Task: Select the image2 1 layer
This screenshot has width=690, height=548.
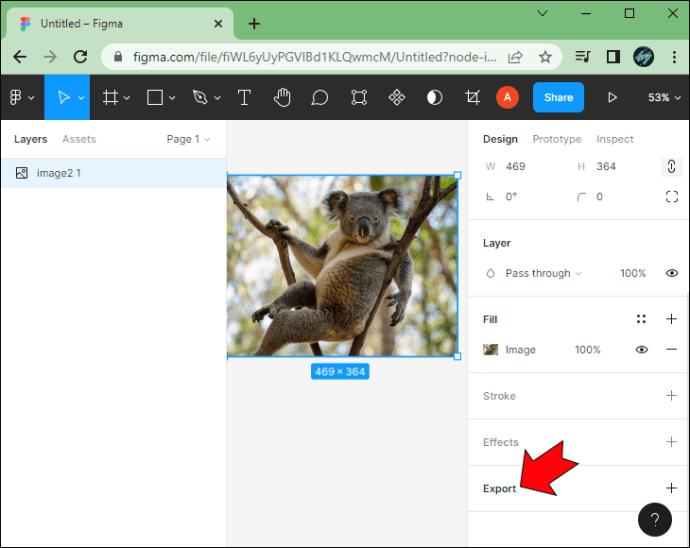Action: [114, 173]
